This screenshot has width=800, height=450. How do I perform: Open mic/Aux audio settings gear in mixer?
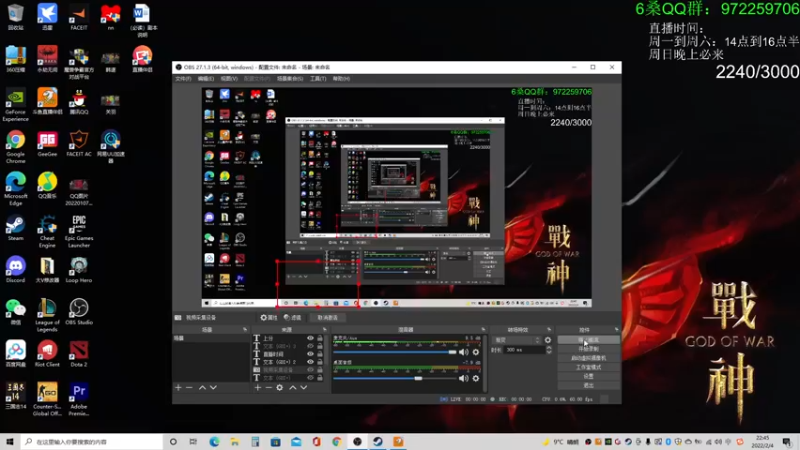pos(476,352)
